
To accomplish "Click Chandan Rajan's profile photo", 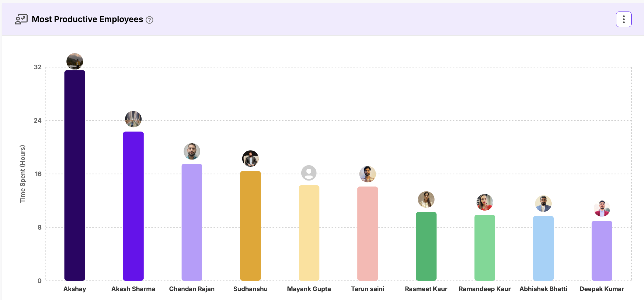I will tap(192, 151).
